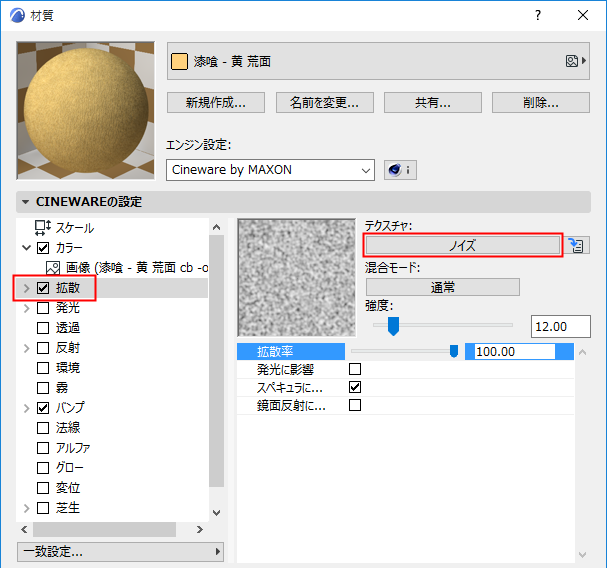This screenshot has width=607, height=568.
Task: Click the 強度 value field 12.00
Action: (561, 326)
